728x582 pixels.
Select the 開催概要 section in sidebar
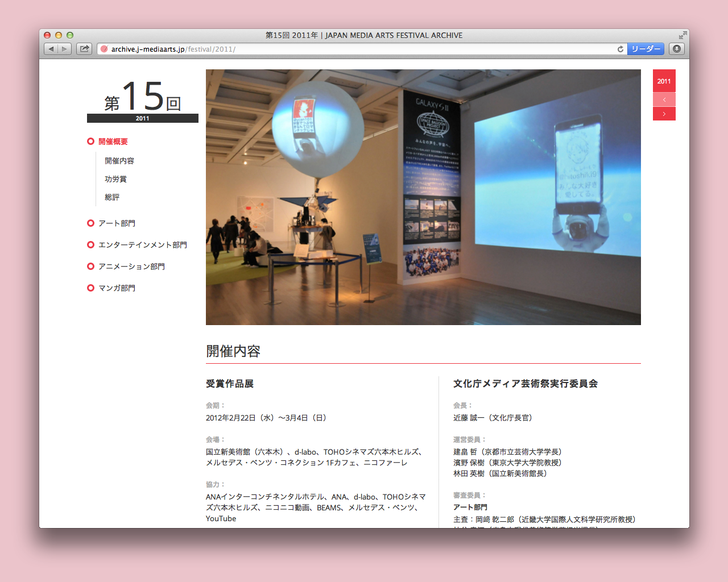point(113,142)
